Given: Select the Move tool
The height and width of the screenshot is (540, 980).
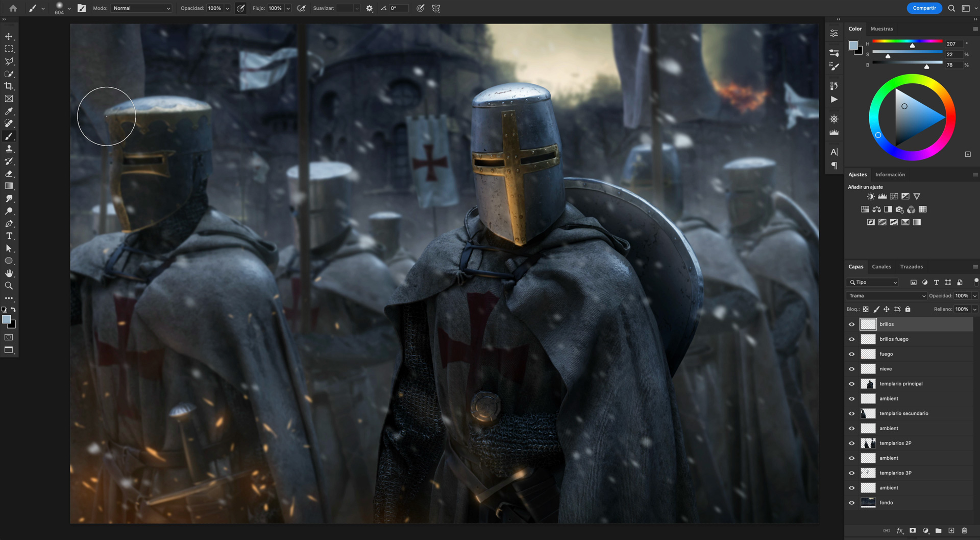Looking at the screenshot, I should (x=9, y=37).
